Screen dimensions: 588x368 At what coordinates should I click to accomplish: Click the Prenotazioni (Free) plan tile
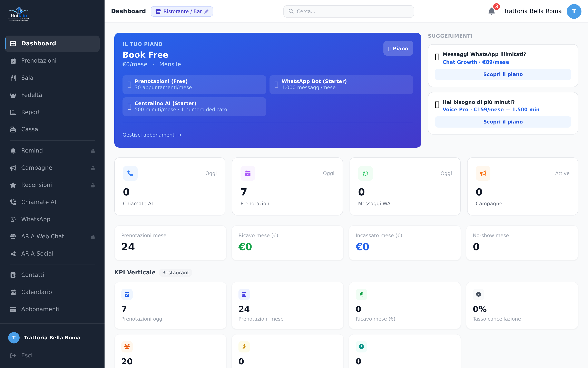(x=194, y=84)
